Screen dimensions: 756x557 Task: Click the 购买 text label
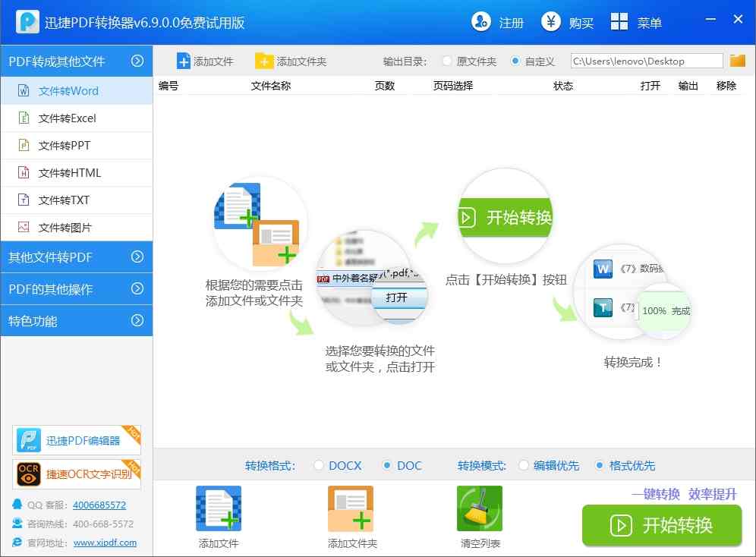(581, 23)
